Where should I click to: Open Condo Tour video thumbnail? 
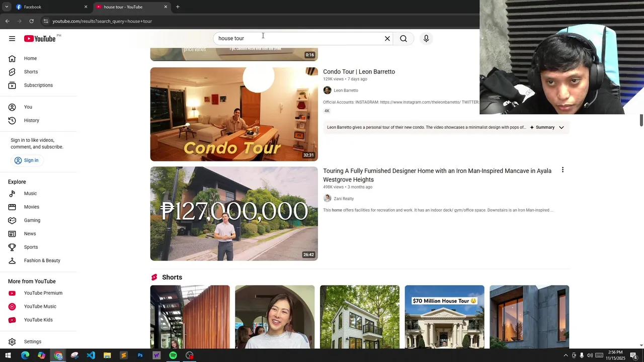[234, 114]
